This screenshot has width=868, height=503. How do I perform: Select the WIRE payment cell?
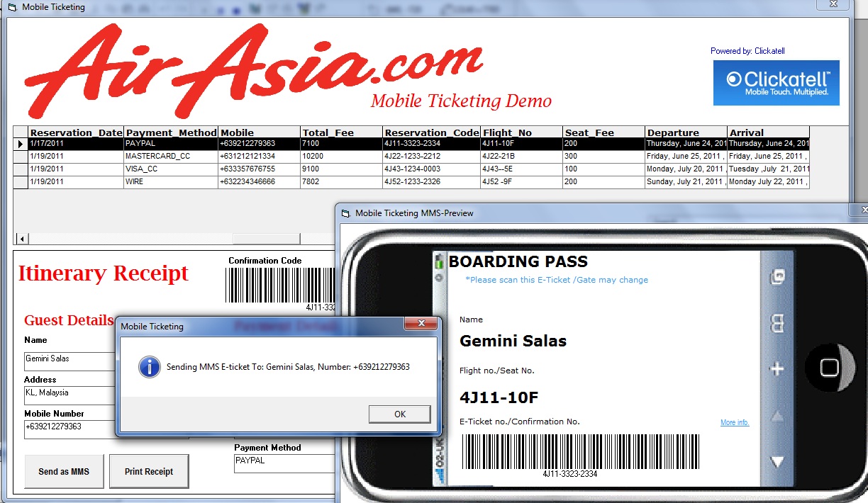[172, 182]
